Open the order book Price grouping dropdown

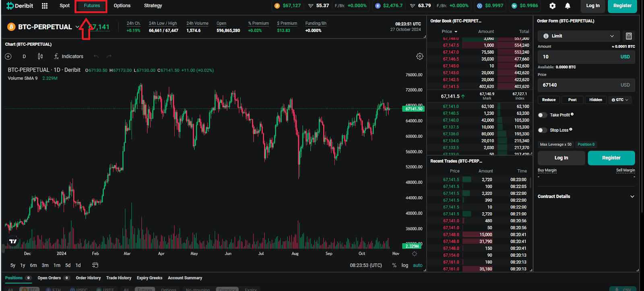450,31
